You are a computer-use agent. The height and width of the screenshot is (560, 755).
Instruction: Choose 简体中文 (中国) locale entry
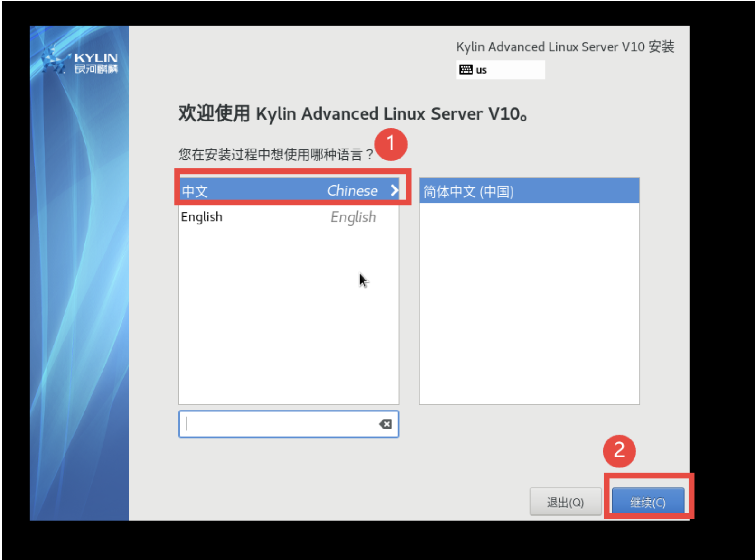529,191
